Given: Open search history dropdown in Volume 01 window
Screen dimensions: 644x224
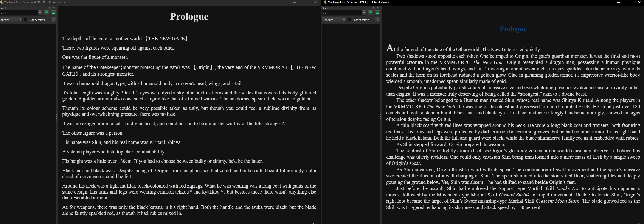Looking at the screenshot, I should point(40,13).
